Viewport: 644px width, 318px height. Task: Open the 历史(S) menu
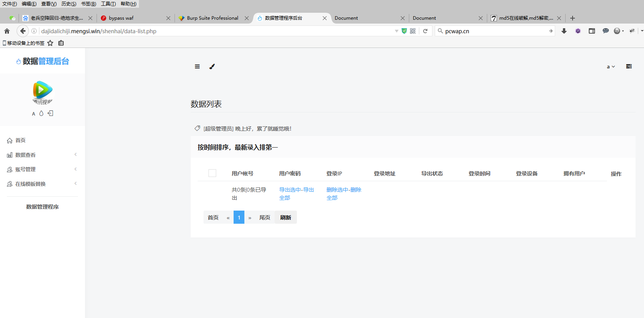[x=69, y=3]
